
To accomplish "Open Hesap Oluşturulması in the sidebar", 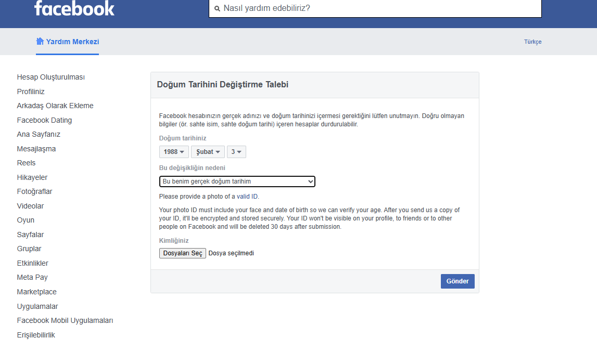I will (50, 76).
